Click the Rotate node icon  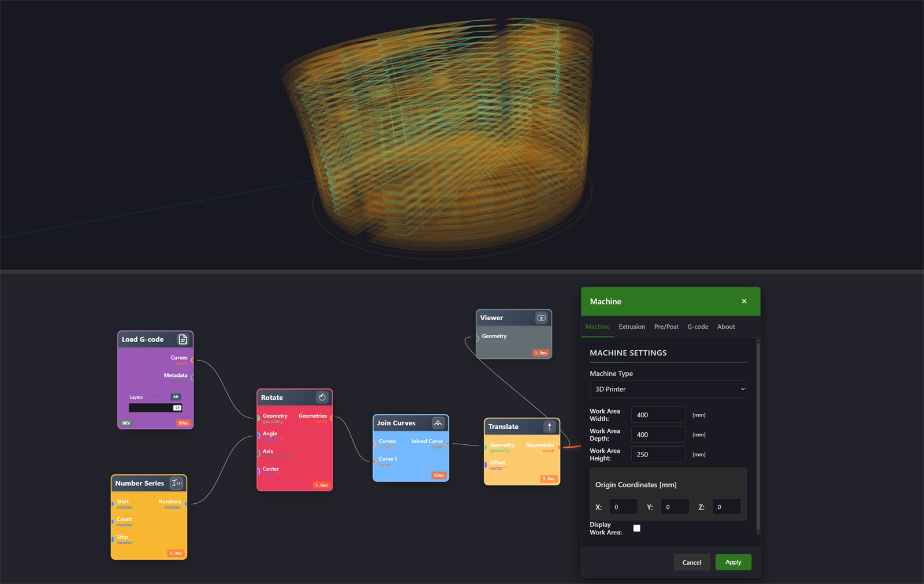click(x=322, y=397)
